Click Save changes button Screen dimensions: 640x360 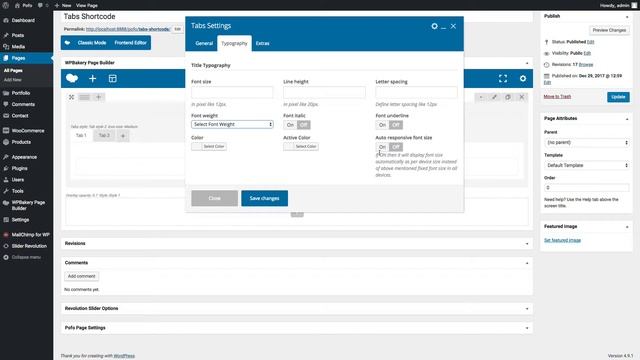pyautogui.click(x=264, y=198)
